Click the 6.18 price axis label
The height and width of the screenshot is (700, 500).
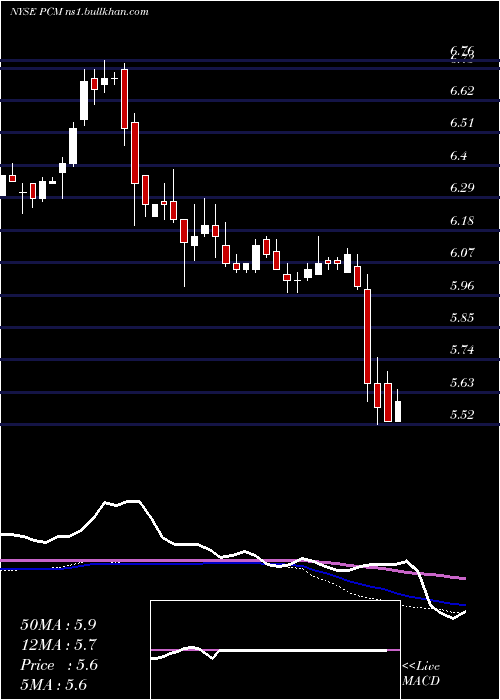pos(462,221)
